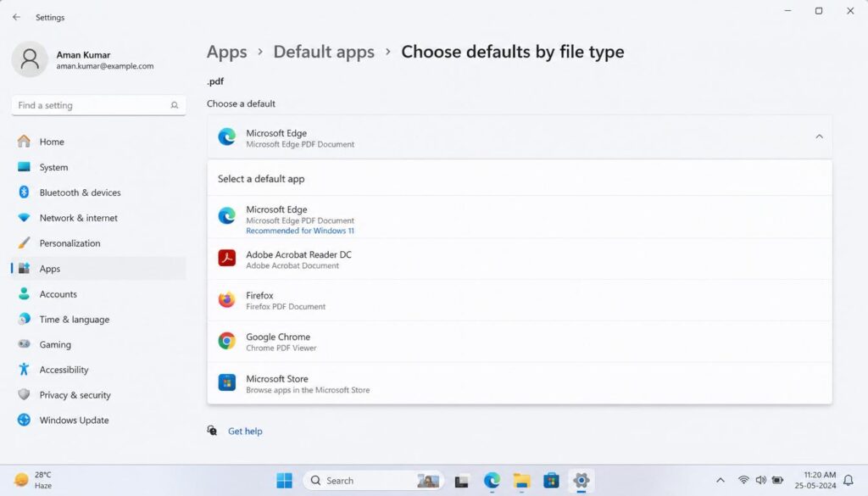Open the System settings page

tap(98, 167)
